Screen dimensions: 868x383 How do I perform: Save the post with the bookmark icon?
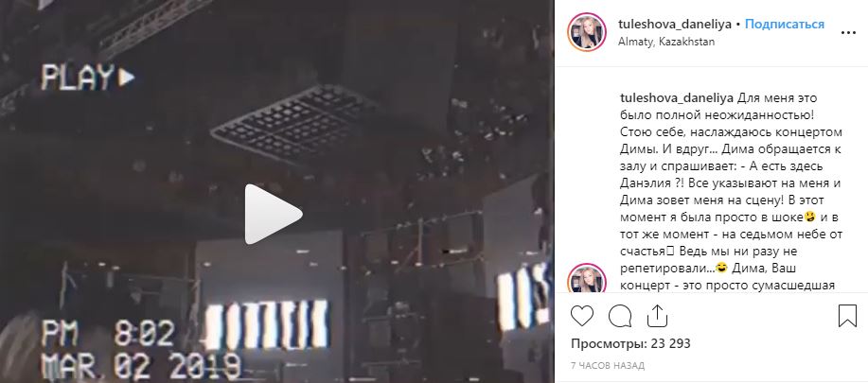pyautogui.click(x=847, y=316)
